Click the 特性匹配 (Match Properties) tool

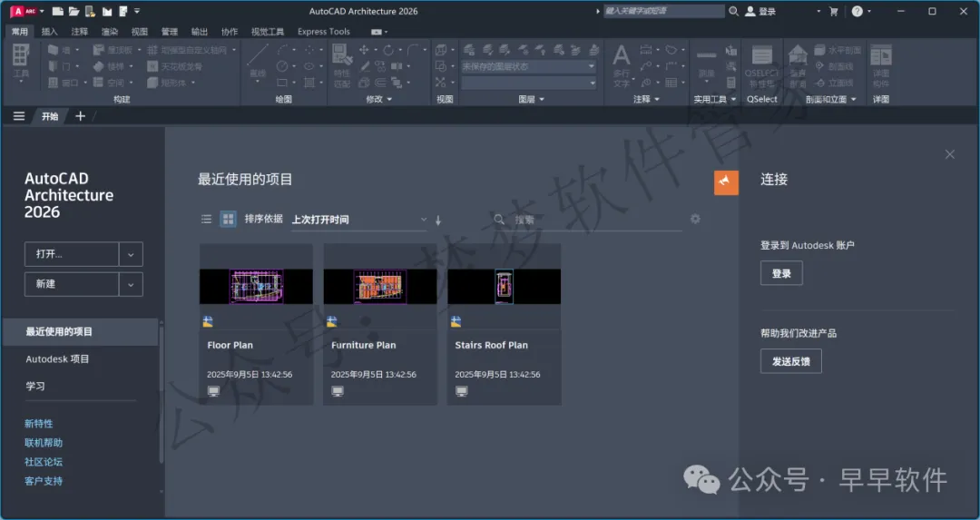(342, 65)
